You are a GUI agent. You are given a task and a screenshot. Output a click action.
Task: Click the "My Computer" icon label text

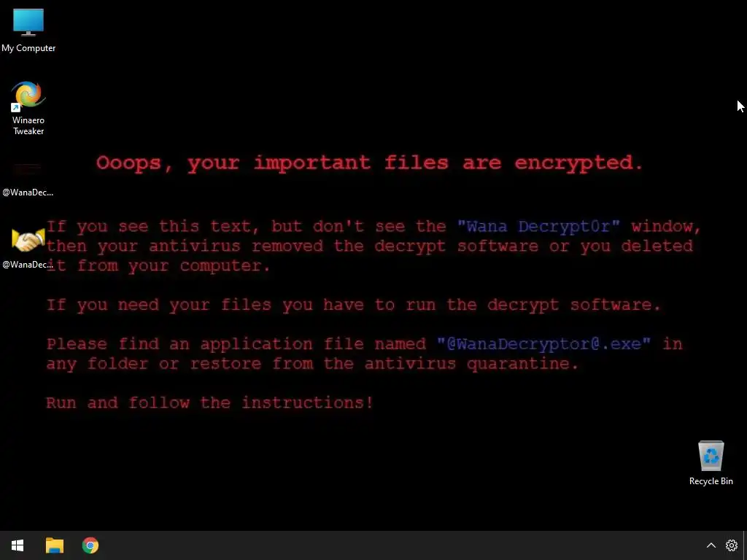coord(28,48)
